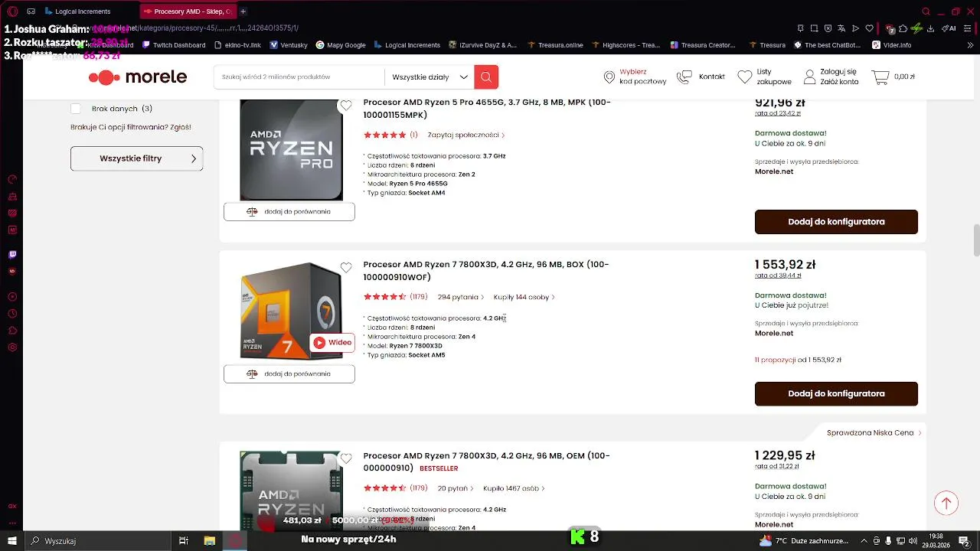This screenshot has width=980, height=551.
Task: Add Ryzen 5 Pro 4655G to wishlist heart
Action: coord(346,106)
